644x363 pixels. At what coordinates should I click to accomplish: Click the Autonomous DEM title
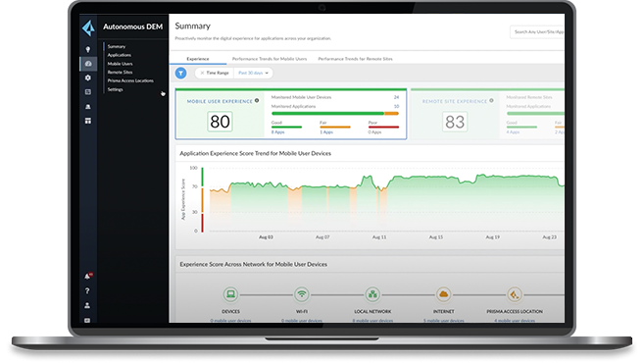tap(132, 26)
